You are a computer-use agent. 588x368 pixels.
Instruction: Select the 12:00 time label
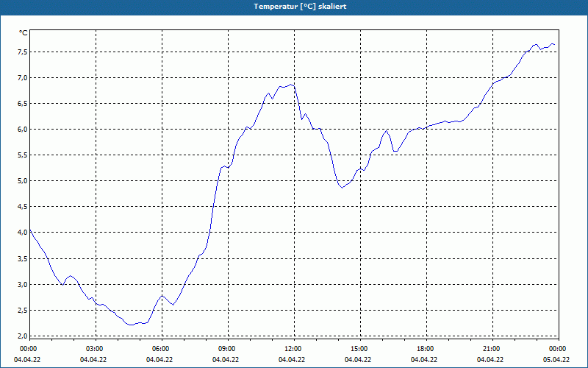[x=292, y=349]
